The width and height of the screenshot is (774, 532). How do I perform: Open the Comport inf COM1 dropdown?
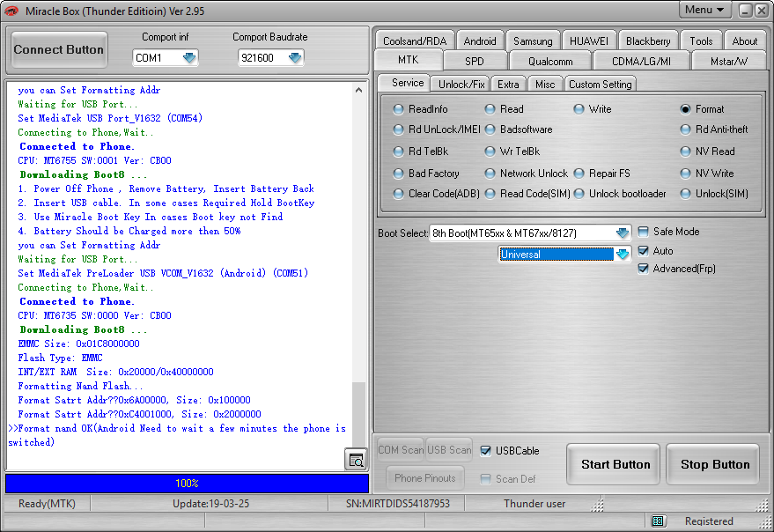[189, 58]
